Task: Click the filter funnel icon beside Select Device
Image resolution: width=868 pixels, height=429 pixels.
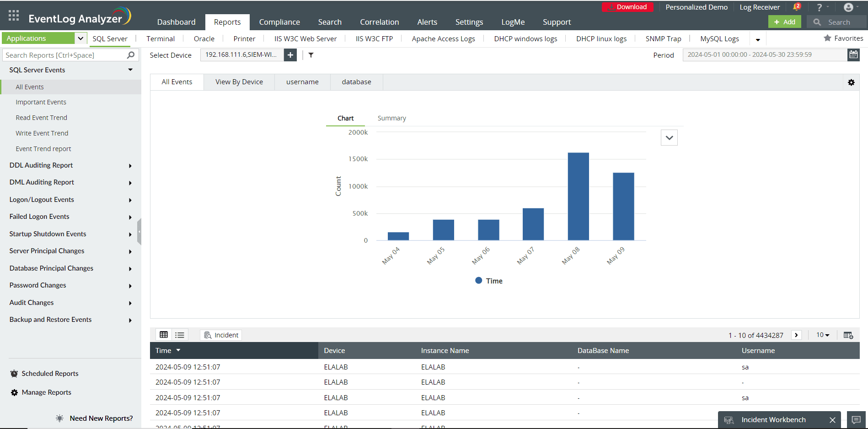Action: coord(311,55)
